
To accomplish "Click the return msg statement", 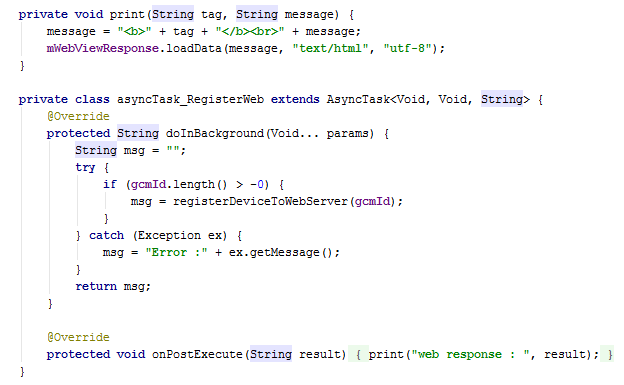I will pos(113,287).
